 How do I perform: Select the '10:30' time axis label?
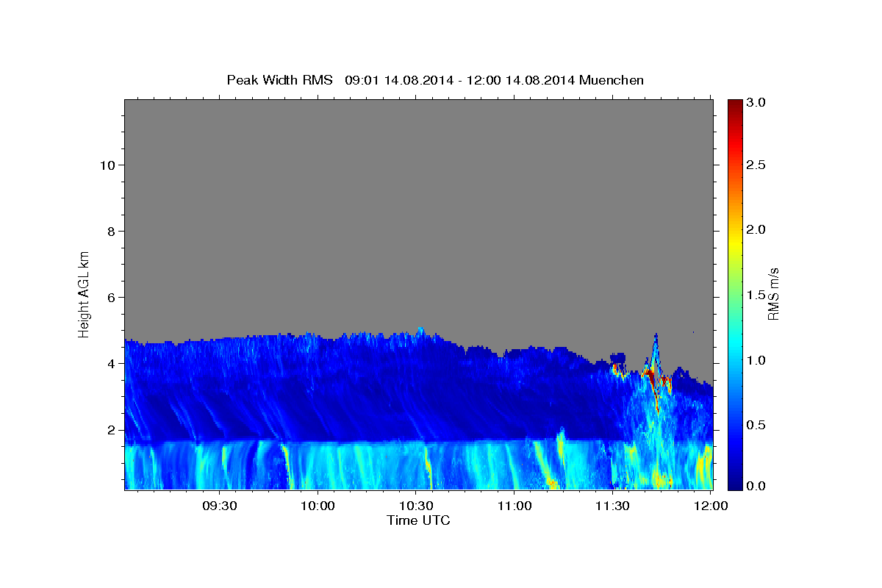[x=415, y=506]
